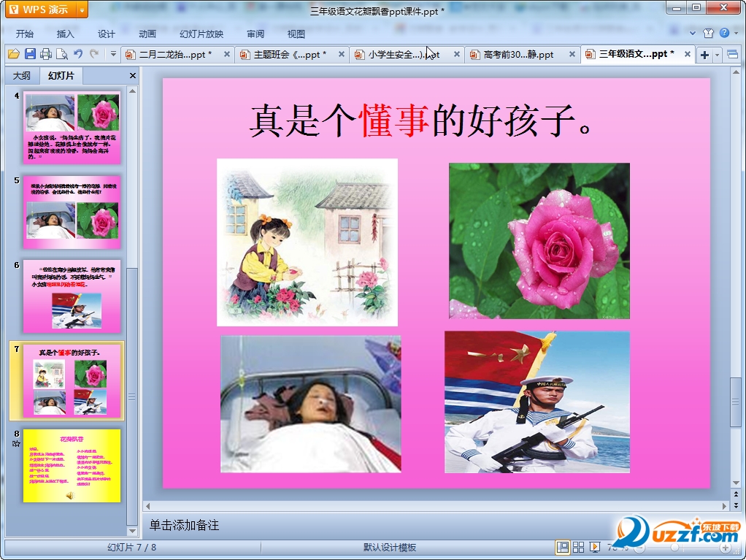Image resolution: width=746 pixels, height=560 pixels.
Task: Close the 二月二龙抬...ppt document tab
Action: 227,54
